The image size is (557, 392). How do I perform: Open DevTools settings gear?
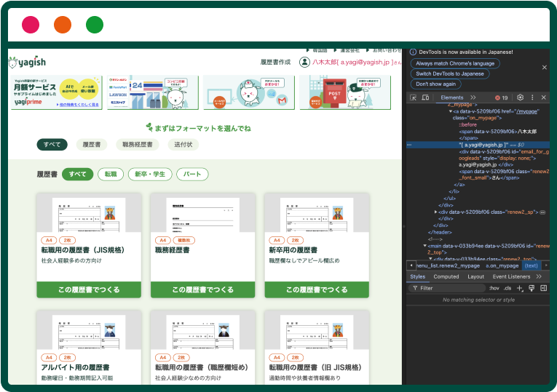[x=521, y=97]
